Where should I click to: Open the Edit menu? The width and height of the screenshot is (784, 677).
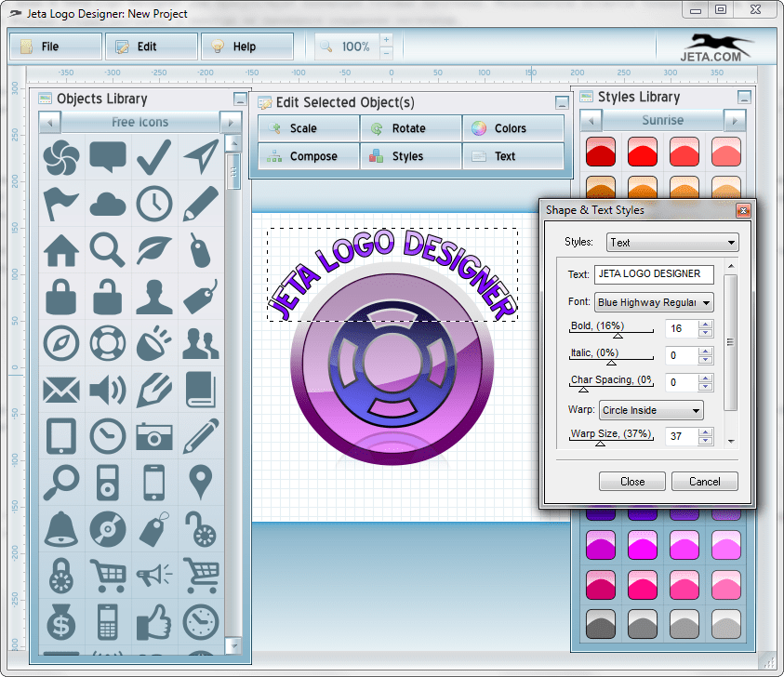(x=152, y=46)
